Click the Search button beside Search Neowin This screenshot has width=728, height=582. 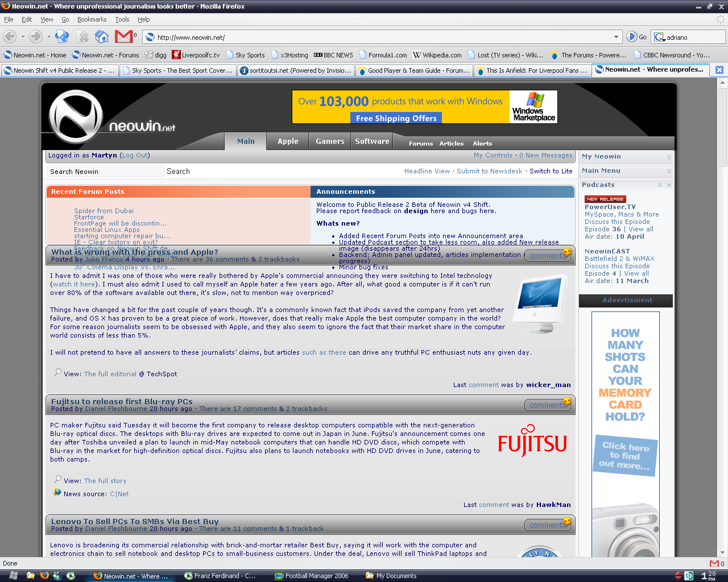178,171
